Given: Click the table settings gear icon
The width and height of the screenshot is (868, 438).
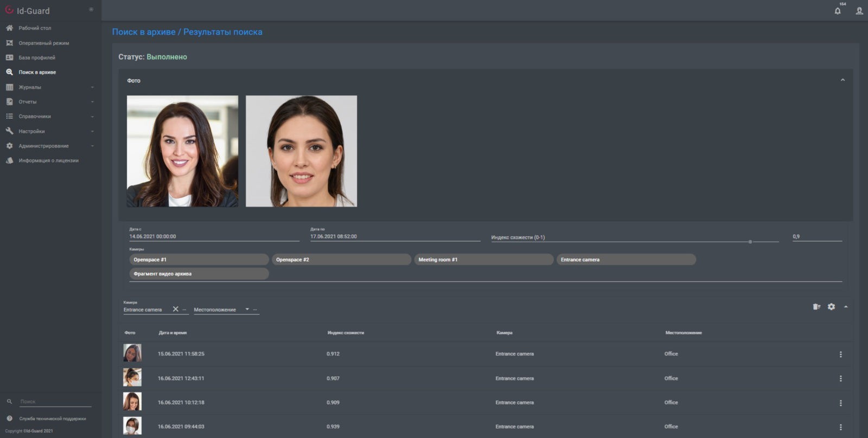Looking at the screenshot, I should (831, 307).
